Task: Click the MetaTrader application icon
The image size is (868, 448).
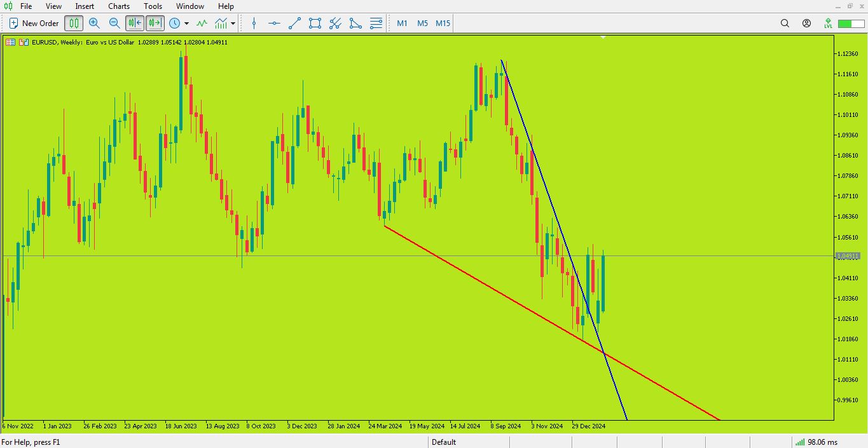Action: pos(8,6)
